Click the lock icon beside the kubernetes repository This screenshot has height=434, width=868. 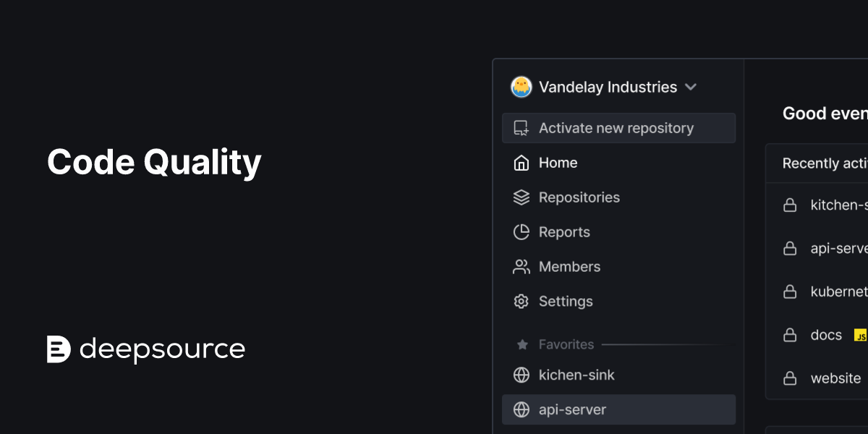tap(790, 292)
